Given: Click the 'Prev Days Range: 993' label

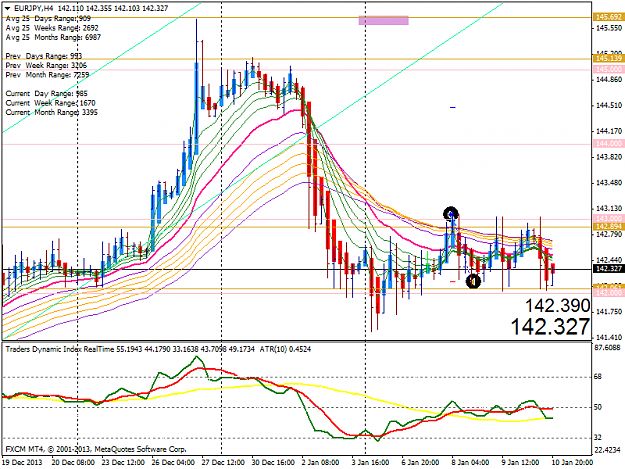Looking at the screenshot, I should (44, 56).
